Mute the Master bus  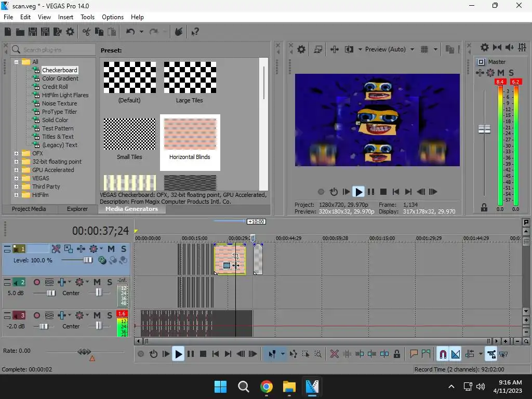click(x=500, y=73)
